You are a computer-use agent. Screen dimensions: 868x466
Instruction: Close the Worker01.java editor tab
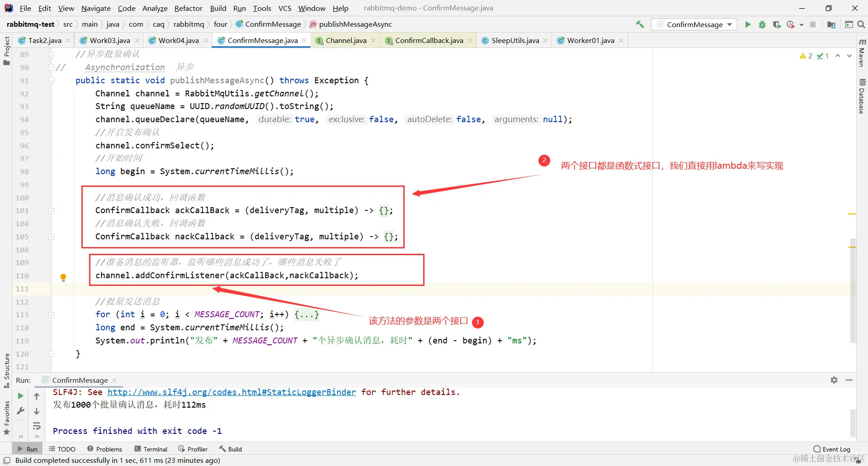click(621, 40)
